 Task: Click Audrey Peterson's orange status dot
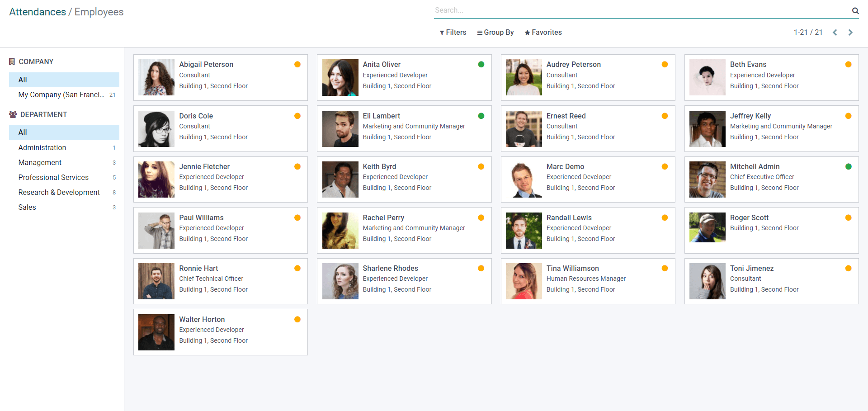[x=665, y=64]
